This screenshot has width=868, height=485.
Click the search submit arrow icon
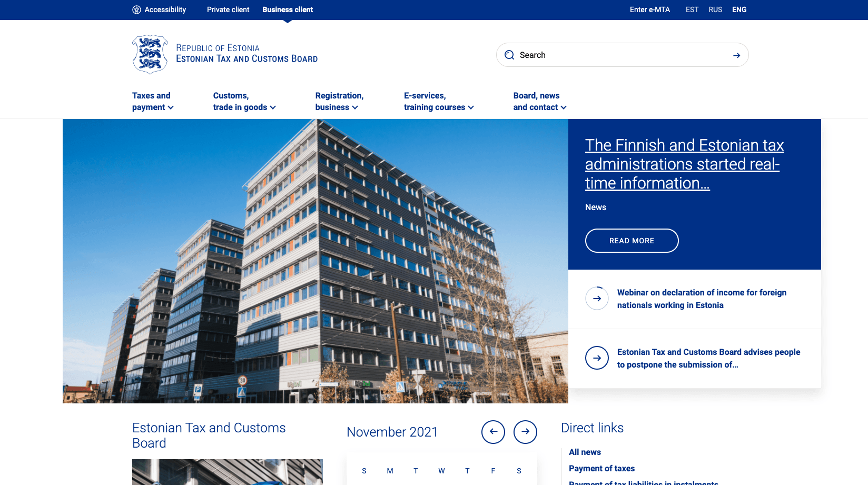pos(736,55)
